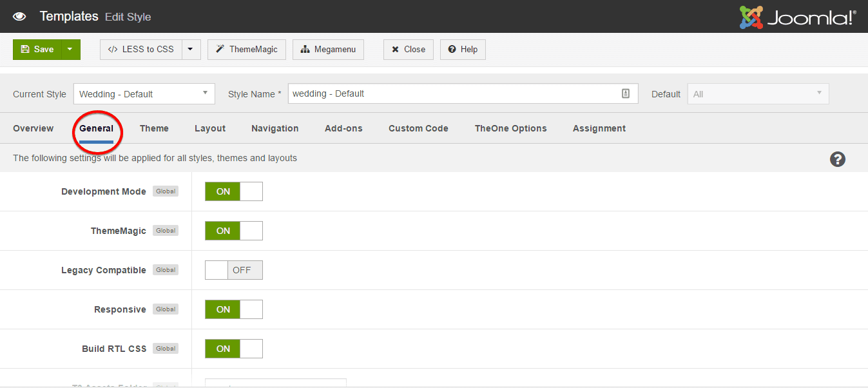This screenshot has width=868, height=388.
Task: Click the green Save button
Action: pyautogui.click(x=37, y=50)
